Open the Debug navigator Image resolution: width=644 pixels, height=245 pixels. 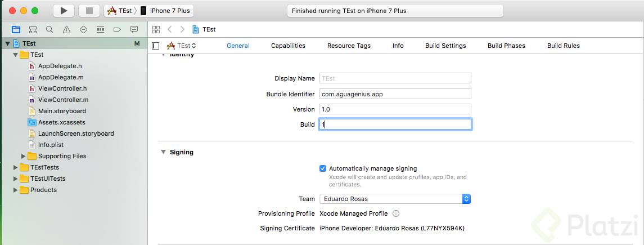point(100,30)
